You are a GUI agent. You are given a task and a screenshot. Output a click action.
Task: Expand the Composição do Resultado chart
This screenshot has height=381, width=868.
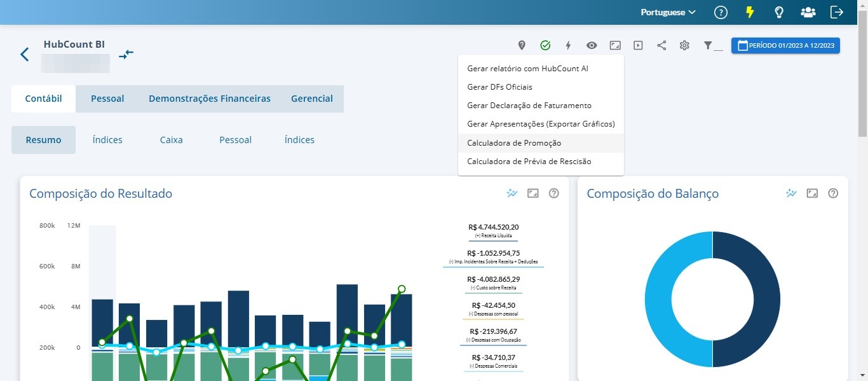(x=533, y=193)
